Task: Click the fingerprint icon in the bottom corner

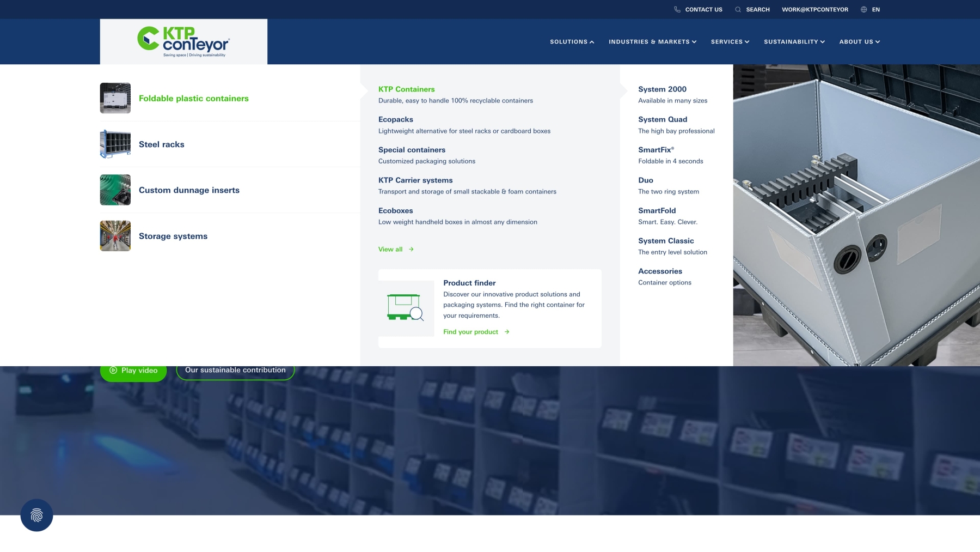Action: coord(36,514)
